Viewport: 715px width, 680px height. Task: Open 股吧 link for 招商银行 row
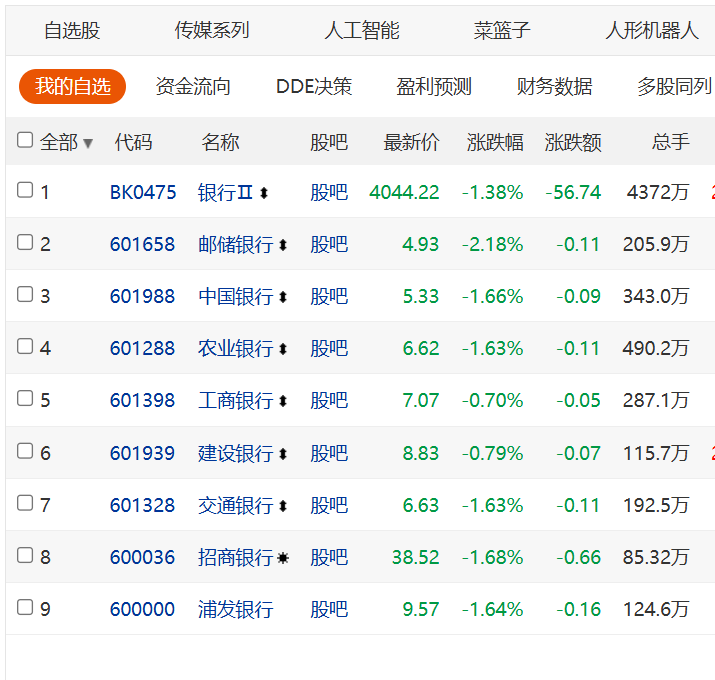pyautogui.click(x=329, y=557)
